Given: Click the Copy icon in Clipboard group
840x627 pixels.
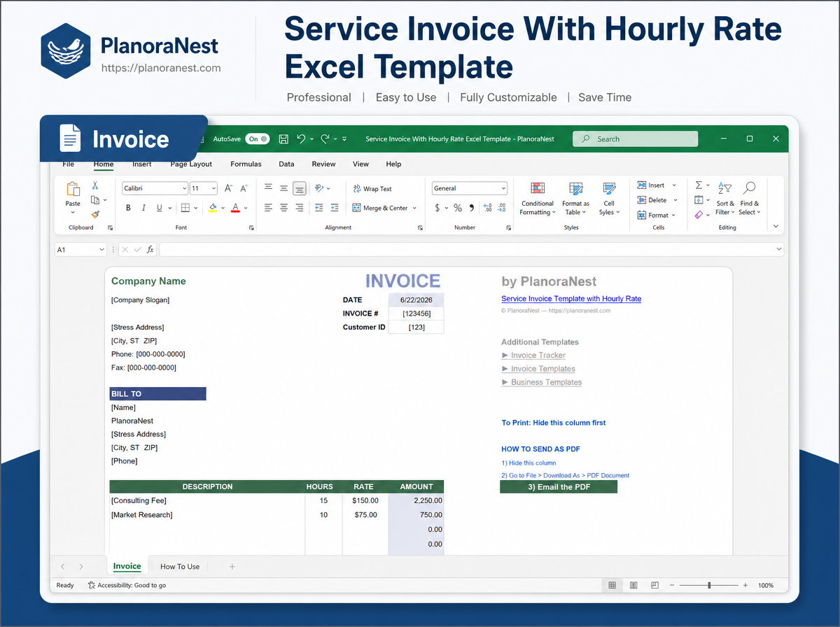Looking at the screenshot, I should [95, 200].
